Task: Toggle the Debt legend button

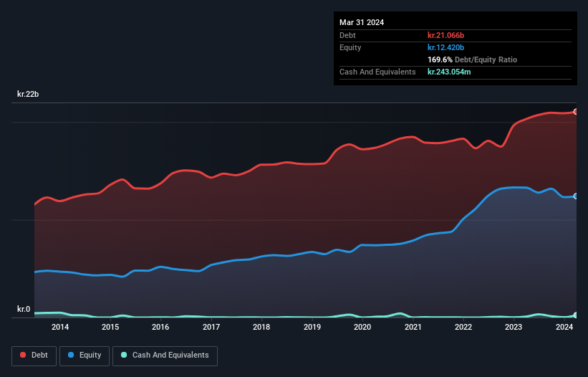Action: [34, 355]
